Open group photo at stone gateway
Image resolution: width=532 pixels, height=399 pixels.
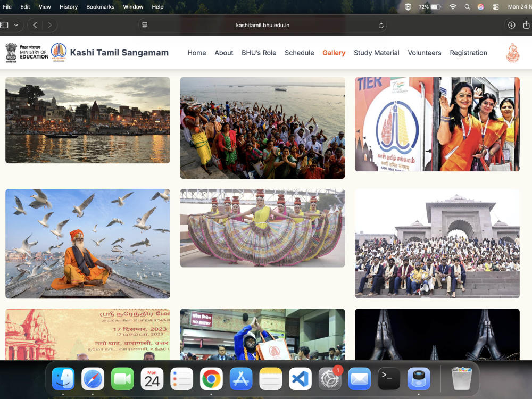pyautogui.click(x=437, y=244)
